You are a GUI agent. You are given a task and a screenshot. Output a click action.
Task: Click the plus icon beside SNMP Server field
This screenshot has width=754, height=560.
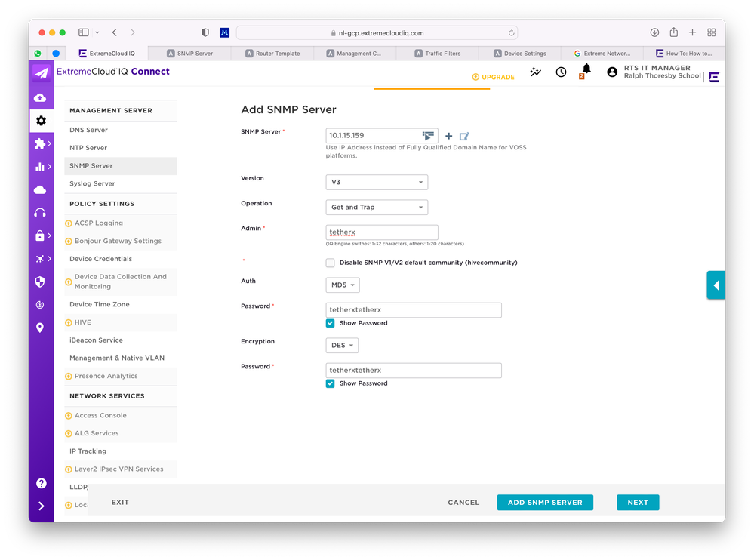click(x=448, y=137)
